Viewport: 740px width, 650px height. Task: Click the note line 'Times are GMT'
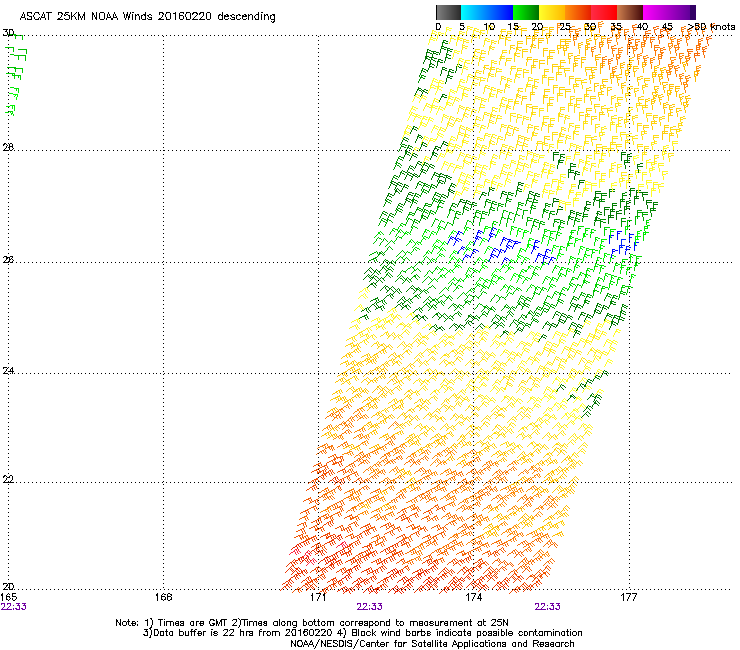coord(193,623)
